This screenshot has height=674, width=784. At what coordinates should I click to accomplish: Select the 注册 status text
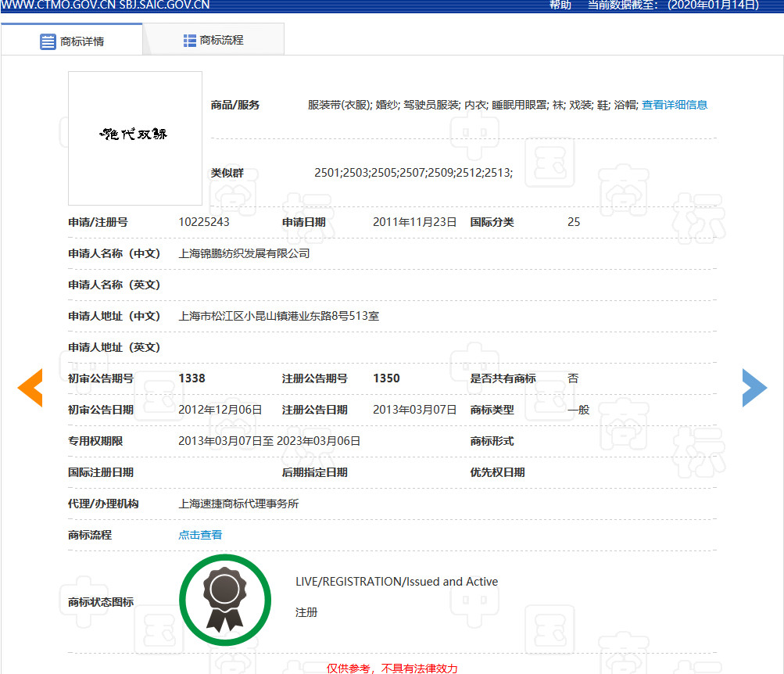click(306, 612)
